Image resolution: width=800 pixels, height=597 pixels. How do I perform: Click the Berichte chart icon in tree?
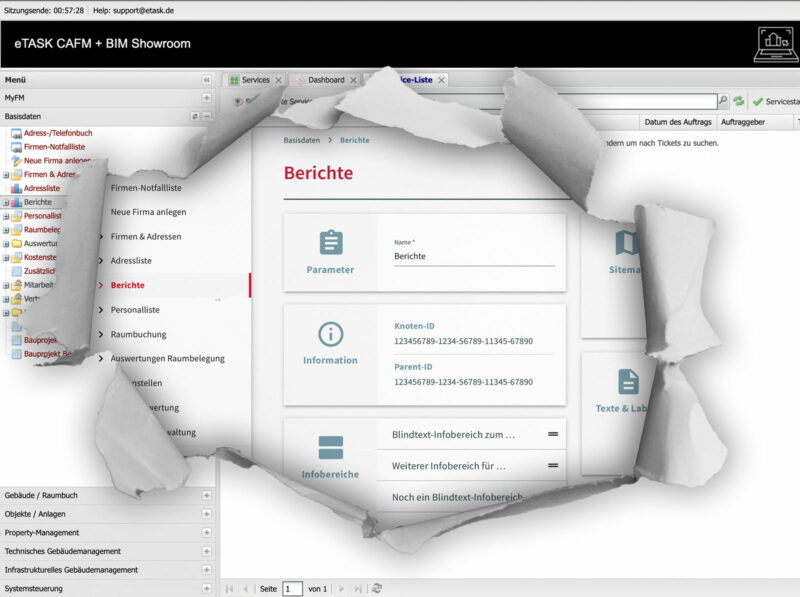click(x=16, y=202)
